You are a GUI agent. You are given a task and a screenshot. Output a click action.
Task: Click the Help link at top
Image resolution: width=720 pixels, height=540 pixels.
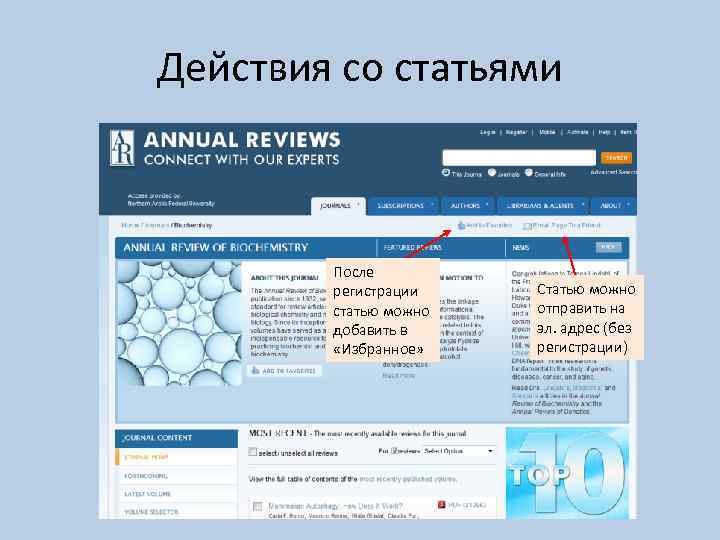(x=604, y=132)
